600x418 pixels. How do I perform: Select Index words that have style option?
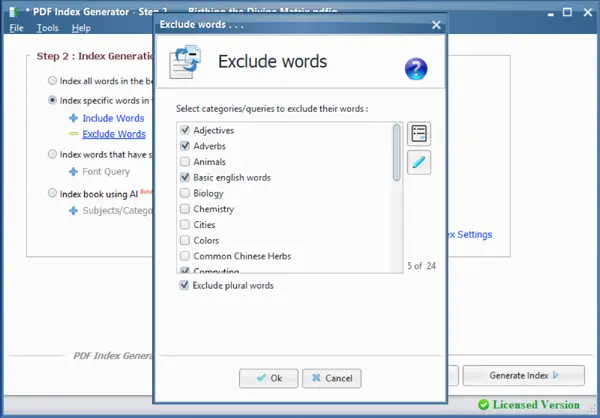click(x=52, y=154)
